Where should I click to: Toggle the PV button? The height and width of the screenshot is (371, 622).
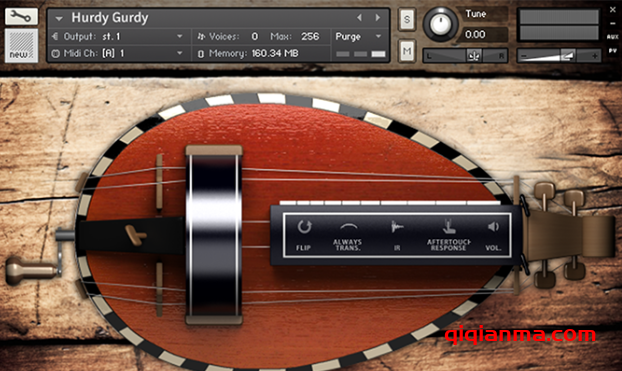(612, 51)
